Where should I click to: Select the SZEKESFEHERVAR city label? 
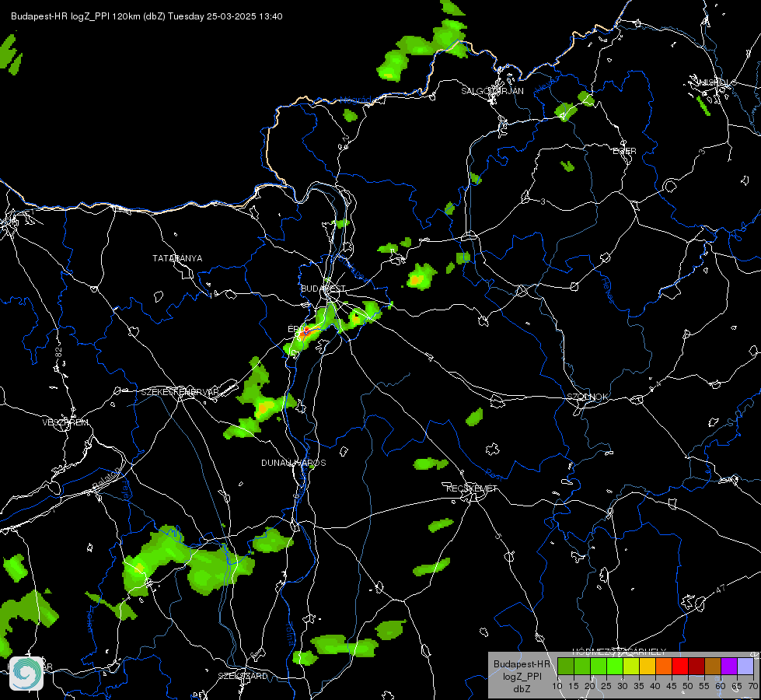coord(180,392)
